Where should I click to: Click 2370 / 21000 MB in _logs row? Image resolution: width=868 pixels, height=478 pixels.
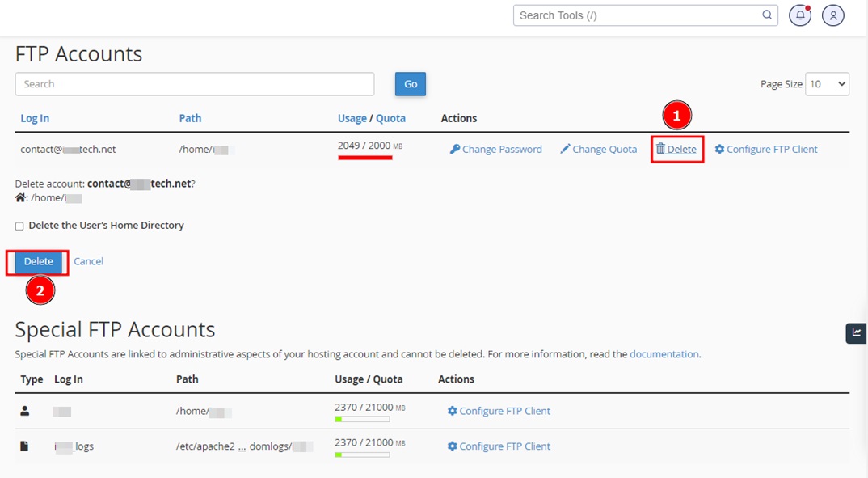[x=370, y=442]
